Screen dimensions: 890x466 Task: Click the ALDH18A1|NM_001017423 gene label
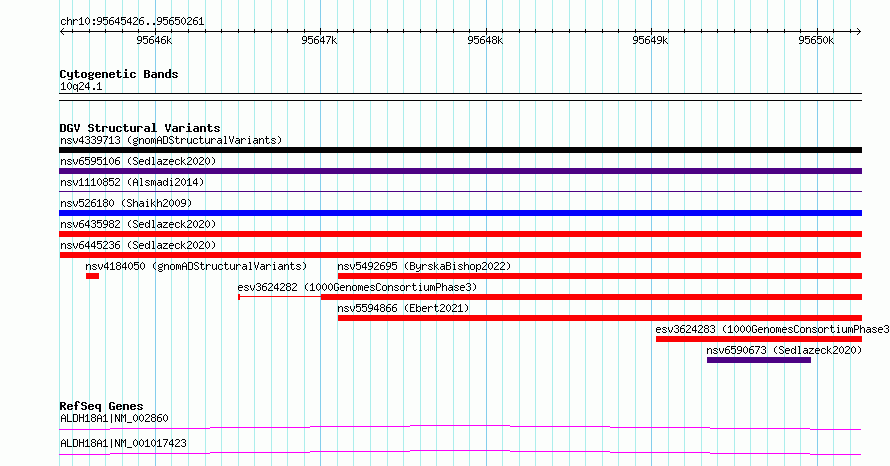point(123,443)
